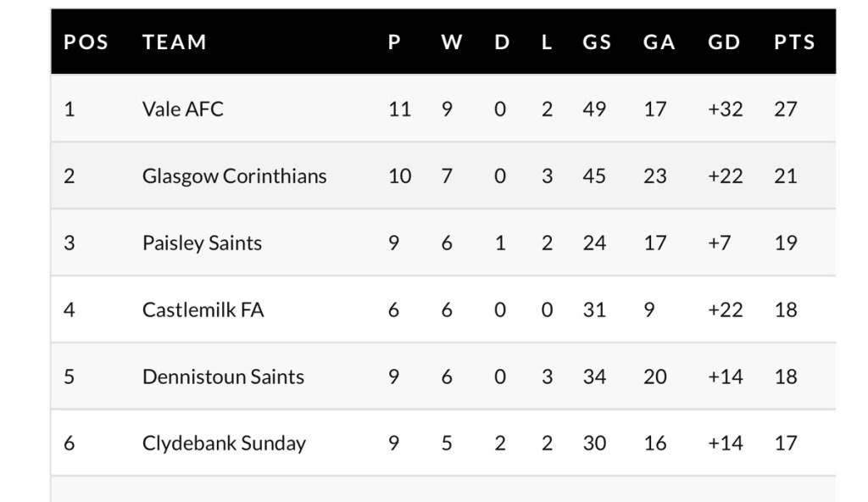Image resolution: width=868 pixels, height=502 pixels.
Task: Click the GA goals against header
Action: [659, 42]
